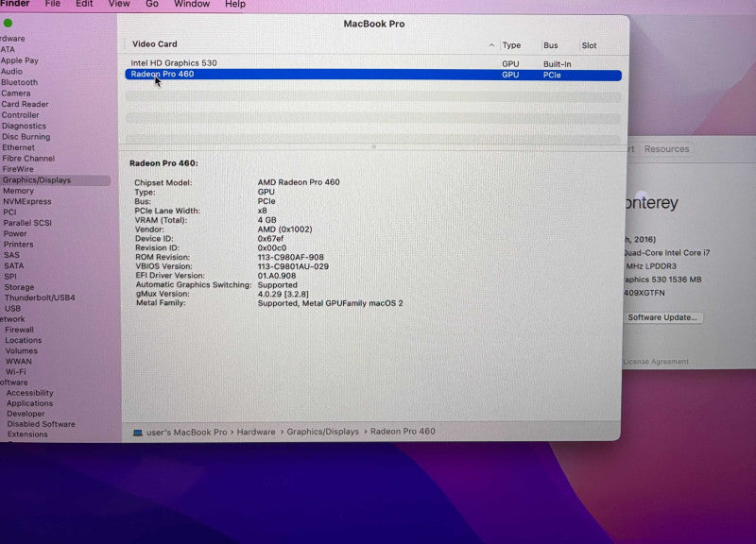
Task: Click the VBIOS version 113-C9801AU-029 value
Action: (293, 266)
